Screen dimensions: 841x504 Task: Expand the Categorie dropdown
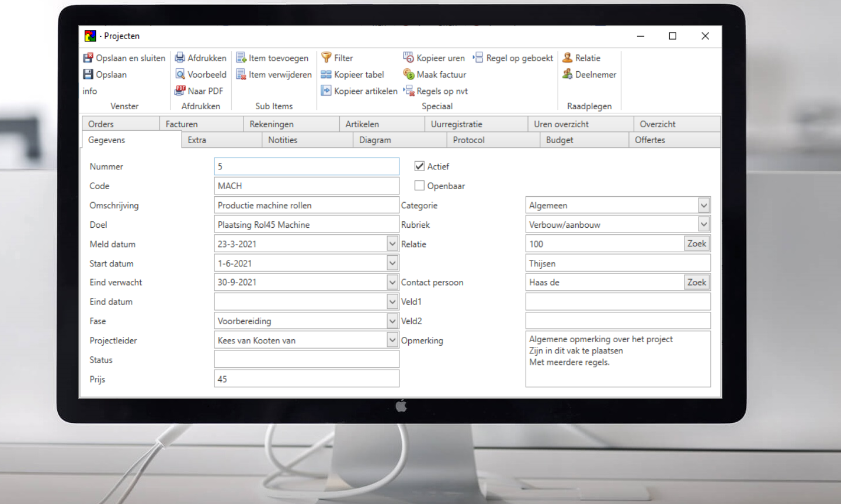click(704, 206)
